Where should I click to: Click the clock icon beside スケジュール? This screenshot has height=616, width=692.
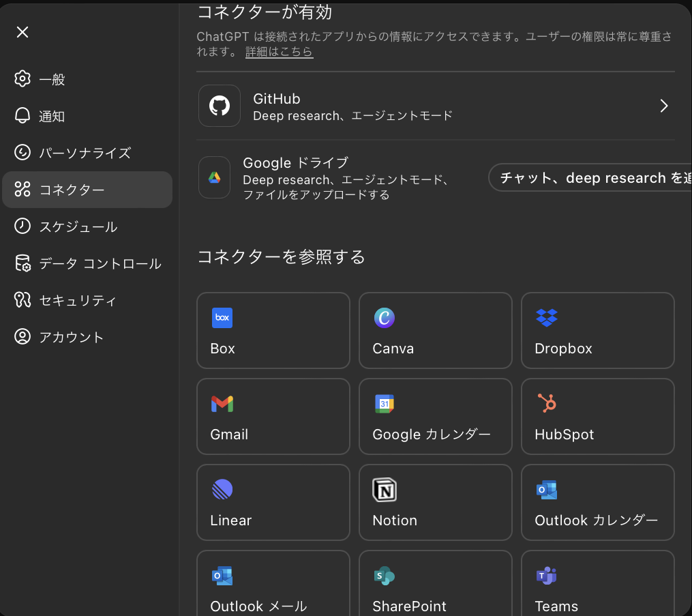22,226
